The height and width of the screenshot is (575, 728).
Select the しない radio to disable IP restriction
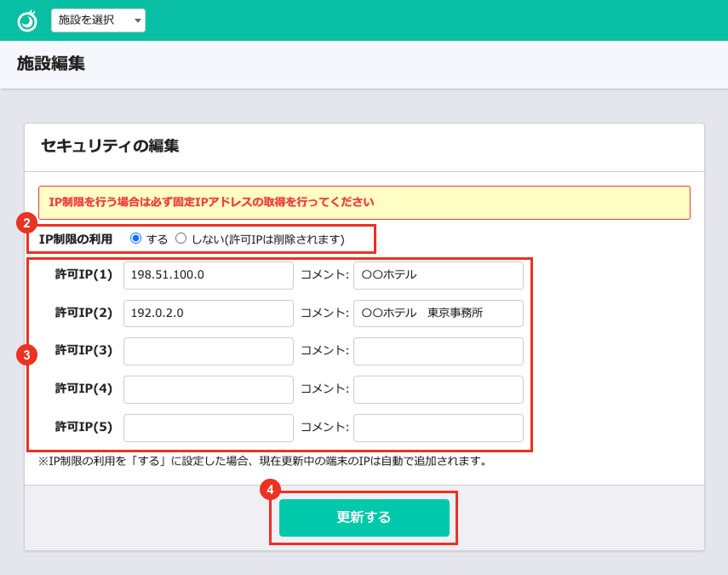tap(181, 239)
